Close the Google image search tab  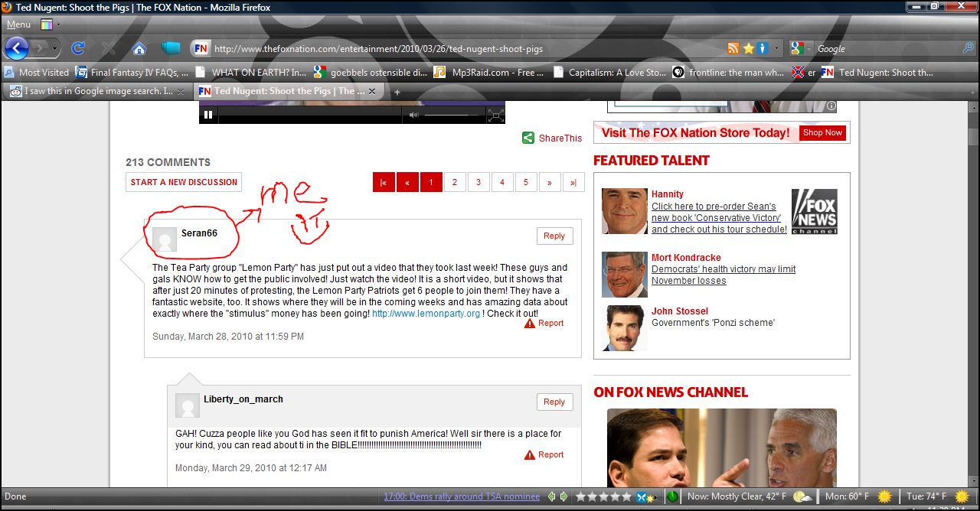181,91
